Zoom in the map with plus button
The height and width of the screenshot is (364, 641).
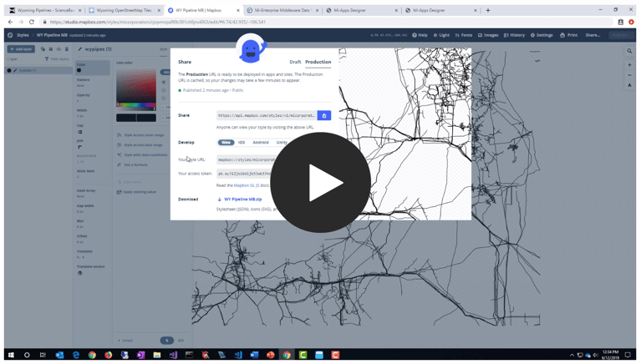point(629,65)
